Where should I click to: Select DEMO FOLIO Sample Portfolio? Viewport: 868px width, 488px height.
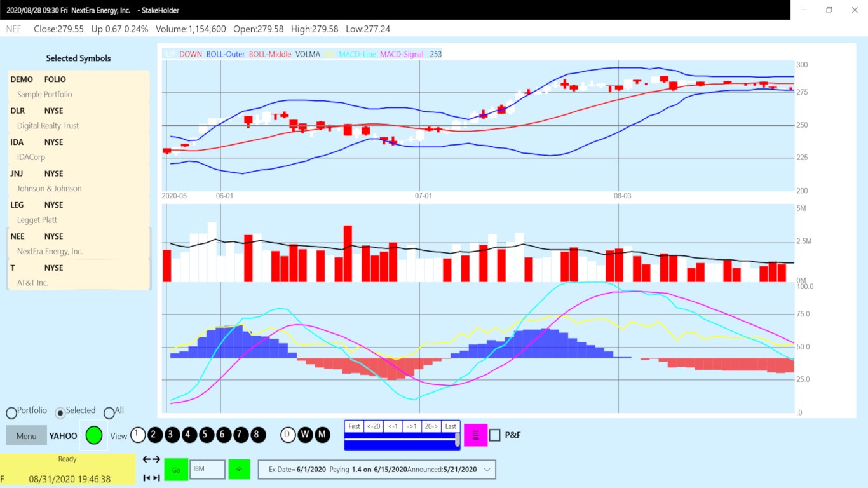click(x=79, y=86)
